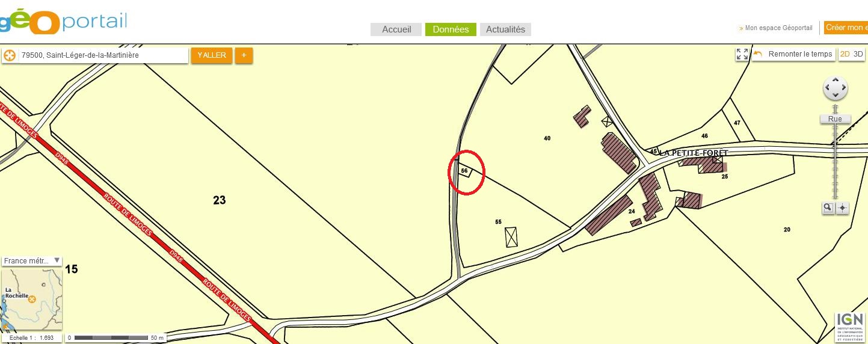868x344 pixels.
Task: Click the IGN logo
Action: click(x=849, y=327)
